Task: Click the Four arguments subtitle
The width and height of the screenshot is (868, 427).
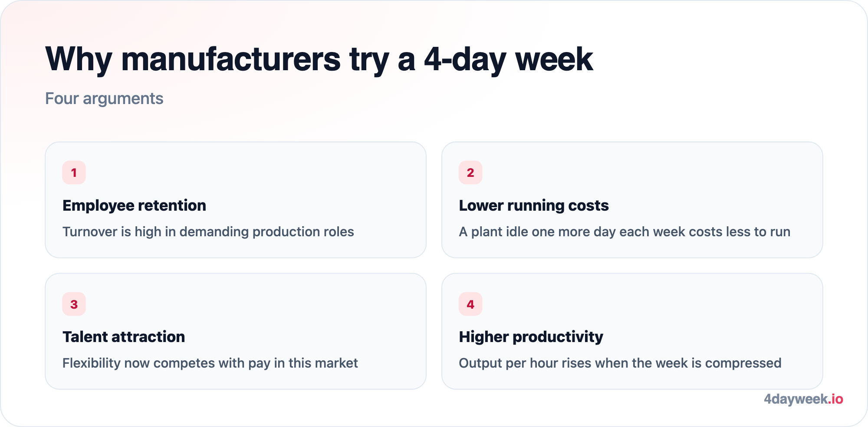Action: coord(104,99)
